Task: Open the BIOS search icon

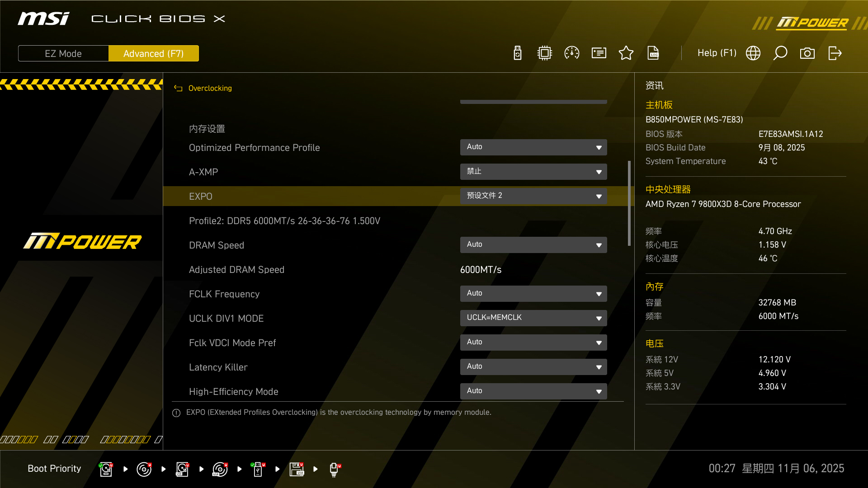Action: [781, 53]
